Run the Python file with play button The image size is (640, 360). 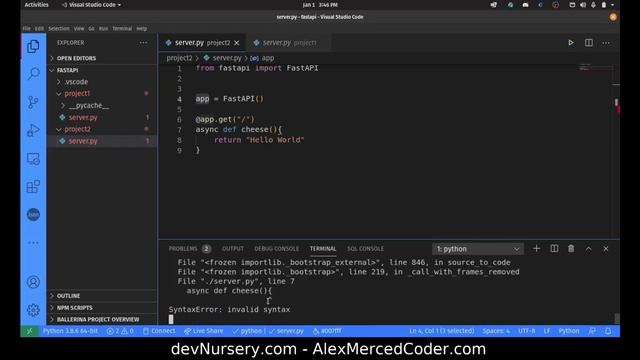[x=571, y=42]
